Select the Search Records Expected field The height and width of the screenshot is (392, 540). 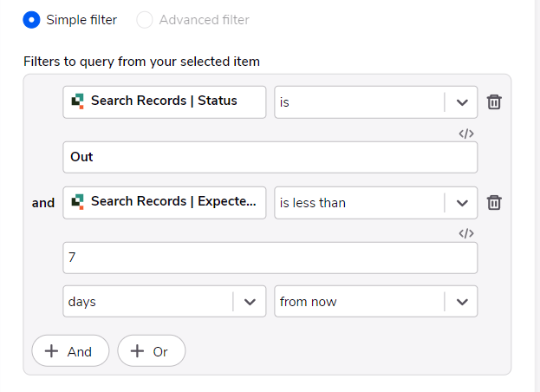point(165,203)
